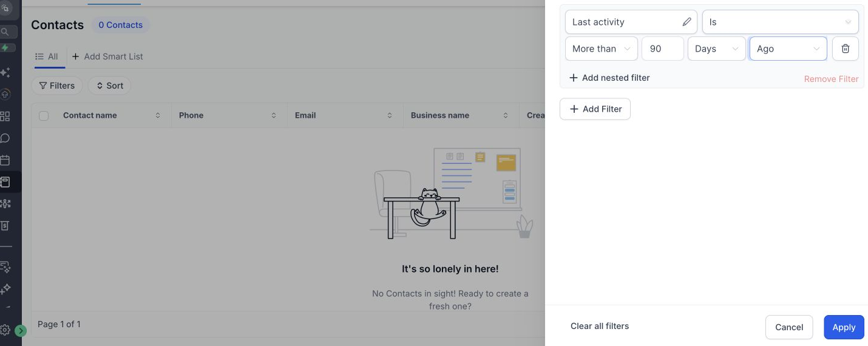Click the circular launchpad icon in sidebar

click(x=5, y=94)
